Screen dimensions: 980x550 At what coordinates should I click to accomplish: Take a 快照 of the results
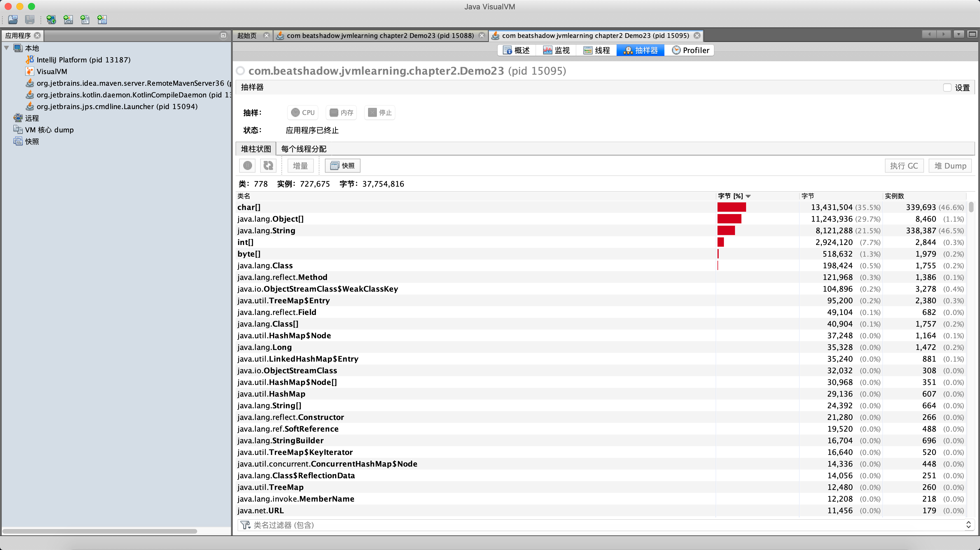click(x=342, y=165)
